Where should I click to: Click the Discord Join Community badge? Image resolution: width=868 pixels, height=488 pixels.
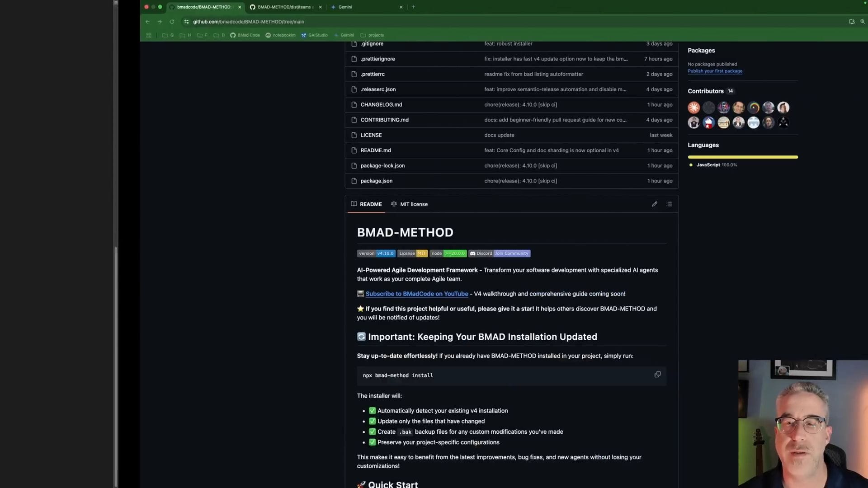[500, 253]
